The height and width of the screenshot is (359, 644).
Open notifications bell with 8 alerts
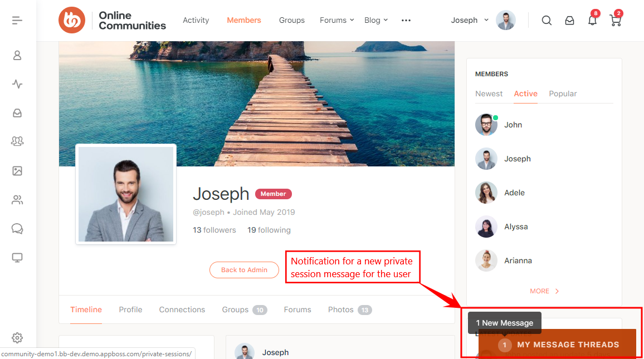pyautogui.click(x=592, y=21)
